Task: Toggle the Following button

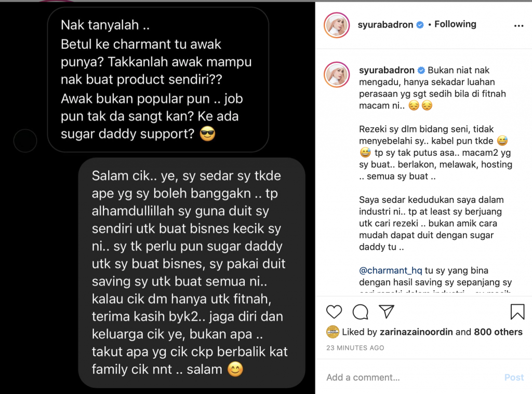Action: [455, 24]
